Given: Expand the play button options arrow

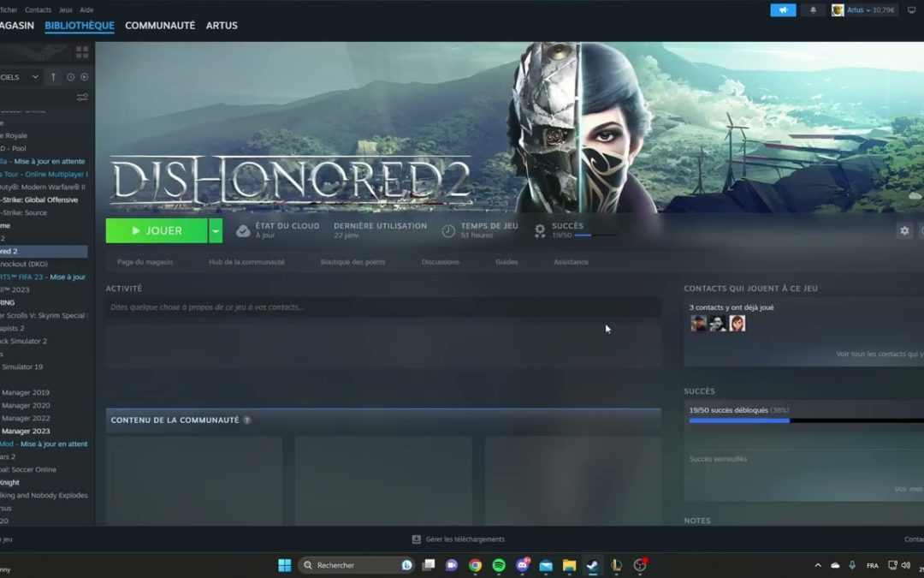Looking at the screenshot, I should coord(216,230).
